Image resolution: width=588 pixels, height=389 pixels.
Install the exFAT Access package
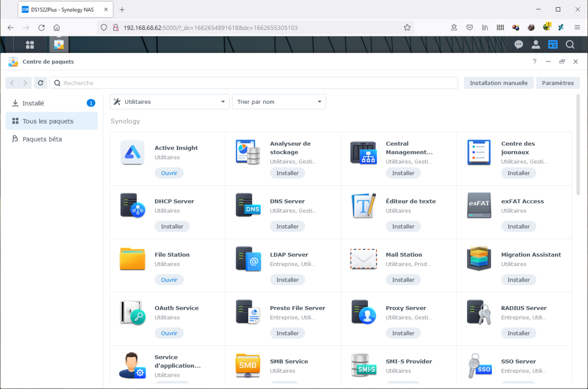coord(518,226)
